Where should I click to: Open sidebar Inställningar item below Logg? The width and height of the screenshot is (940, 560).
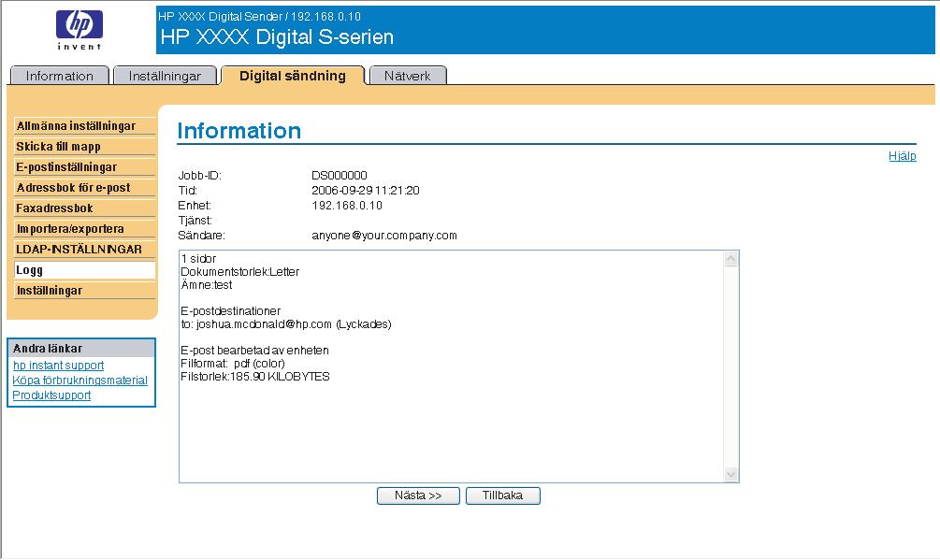click(84, 291)
